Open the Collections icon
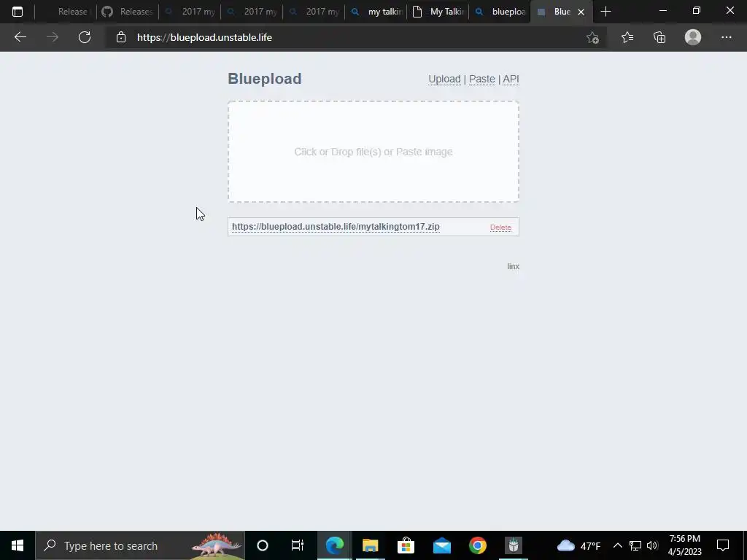 coord(659,37)
